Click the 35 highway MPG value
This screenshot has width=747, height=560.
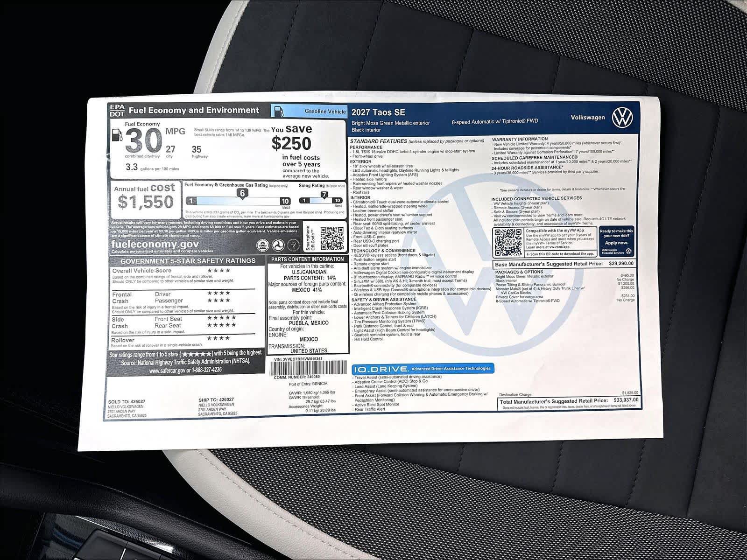click(x=197, y=149)
